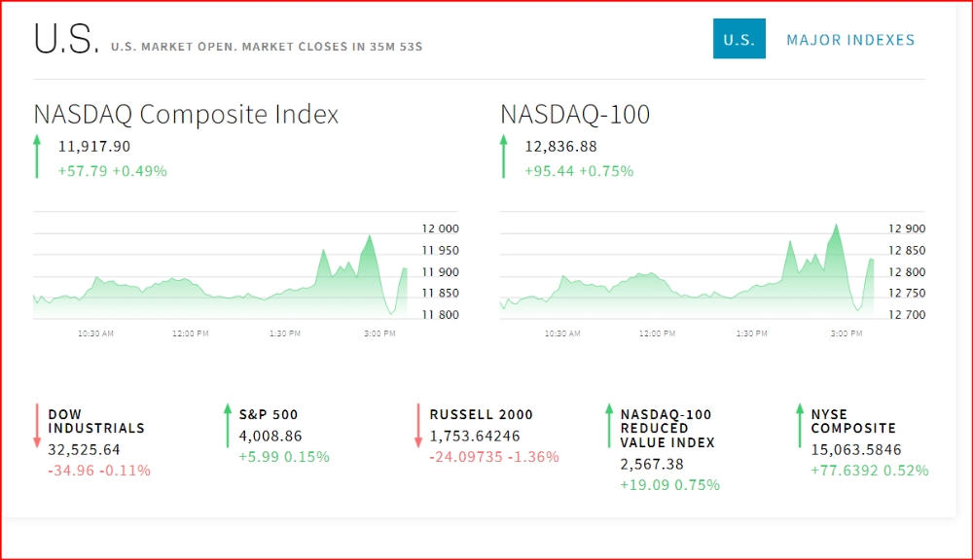973x560 pixels.
Task: Select the change +77.6392 0.52%
Action: click(870, 471)
